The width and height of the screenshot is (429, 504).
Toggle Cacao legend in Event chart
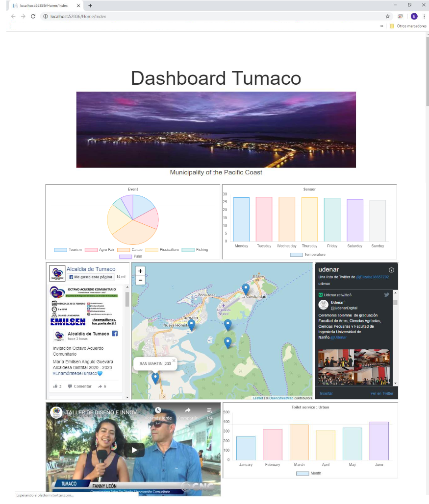tap(130, 250)
